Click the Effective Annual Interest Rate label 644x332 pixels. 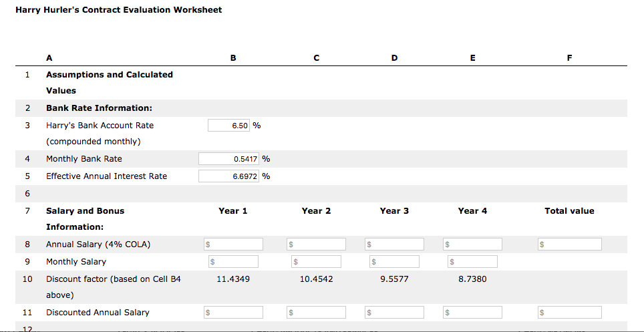pos(106,176)
